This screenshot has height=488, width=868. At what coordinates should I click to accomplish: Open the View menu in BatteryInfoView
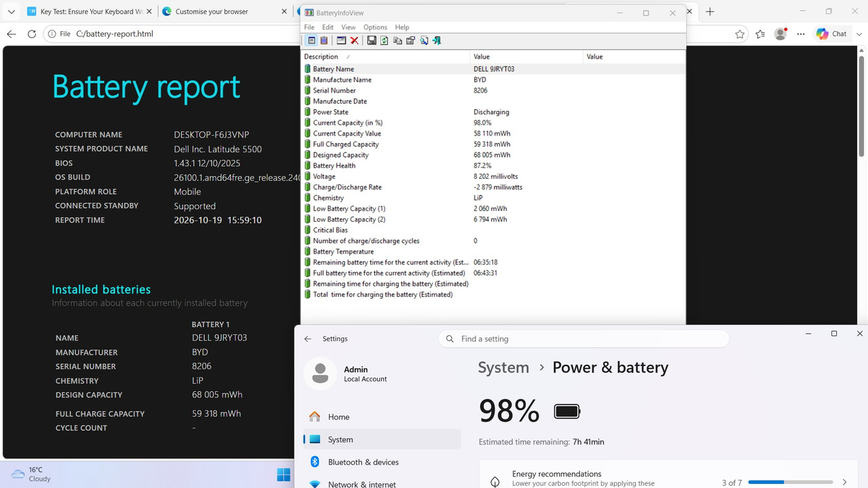click(349, 27)
